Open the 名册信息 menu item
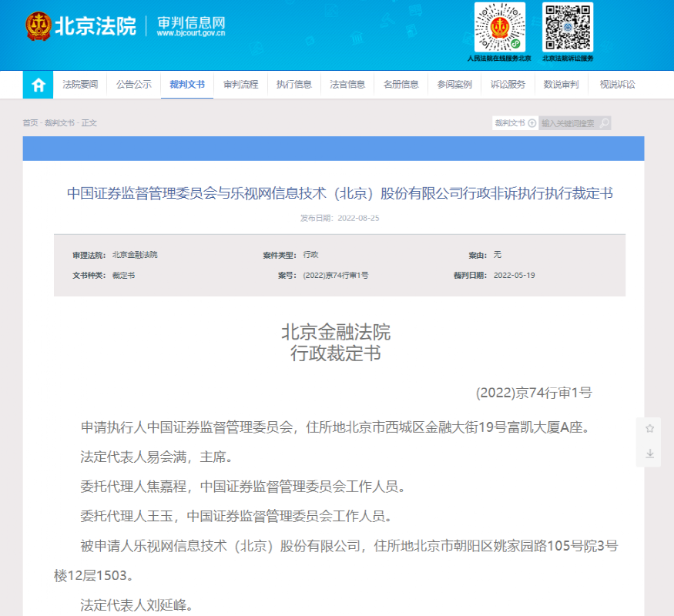Image resolution: width=674 pixels, height=616 pixels. tap(401, 85)
